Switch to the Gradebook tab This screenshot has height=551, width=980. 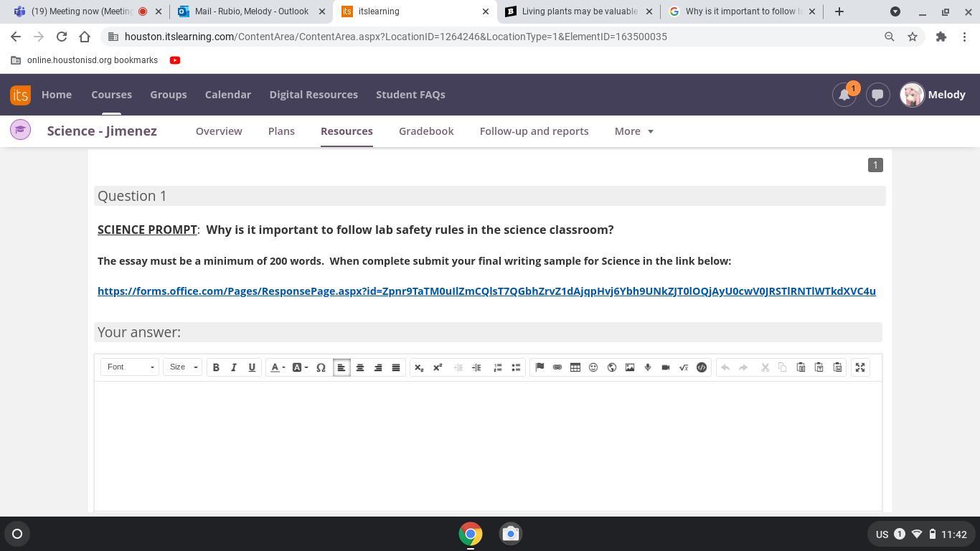[x=426, y=131]
